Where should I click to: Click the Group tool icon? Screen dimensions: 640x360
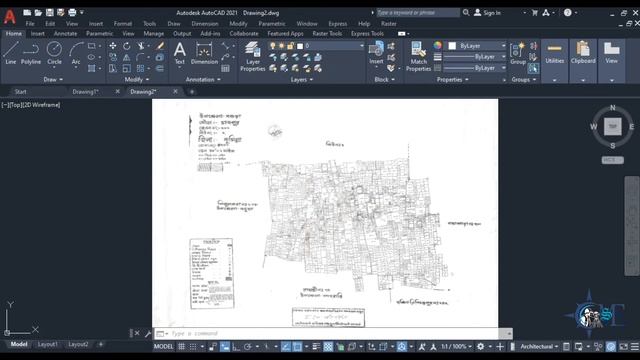click(x=518, y=53)
